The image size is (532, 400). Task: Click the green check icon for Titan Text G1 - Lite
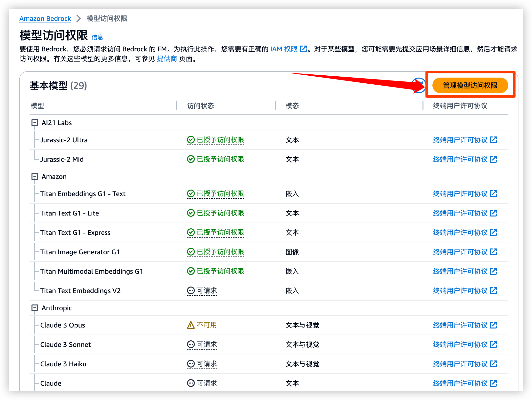pos(191,213)
